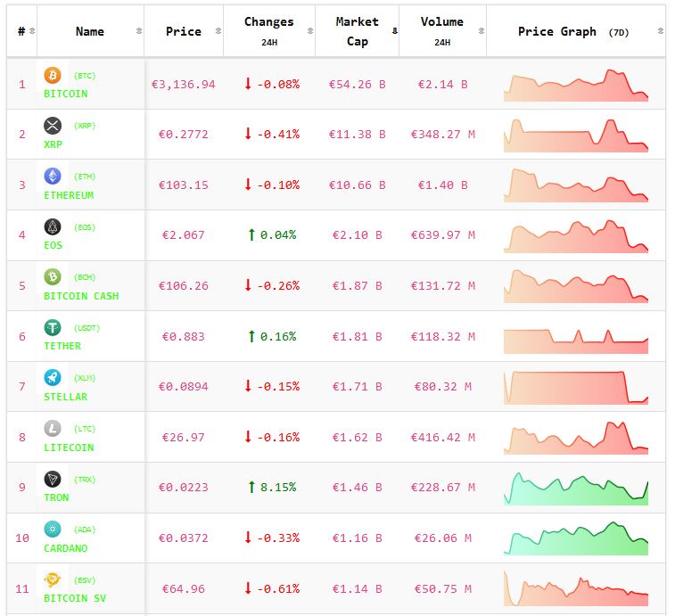This screenshot has height=616, width=675.
Task: Click the XRP coin icon
Action: pos(53,126)
